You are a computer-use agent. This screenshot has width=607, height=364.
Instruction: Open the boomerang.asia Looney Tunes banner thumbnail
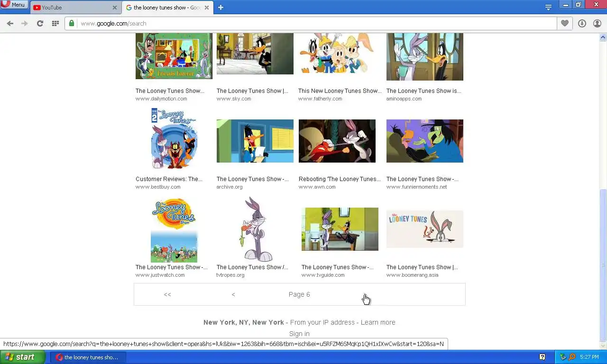point(425,229)
